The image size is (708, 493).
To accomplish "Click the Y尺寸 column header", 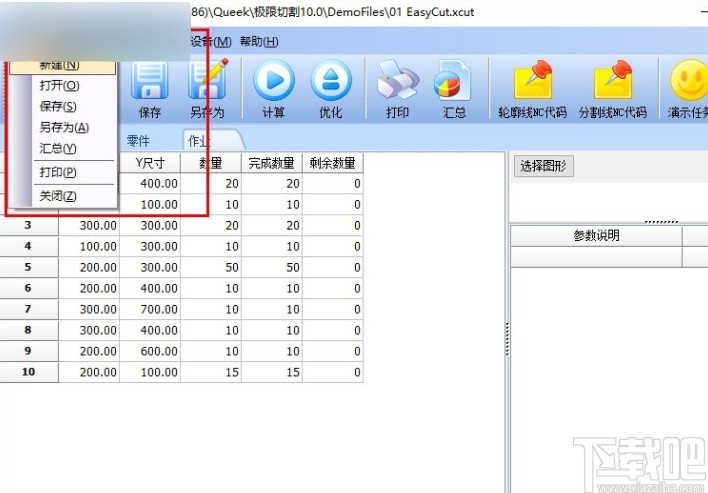I will click(150, 163).
